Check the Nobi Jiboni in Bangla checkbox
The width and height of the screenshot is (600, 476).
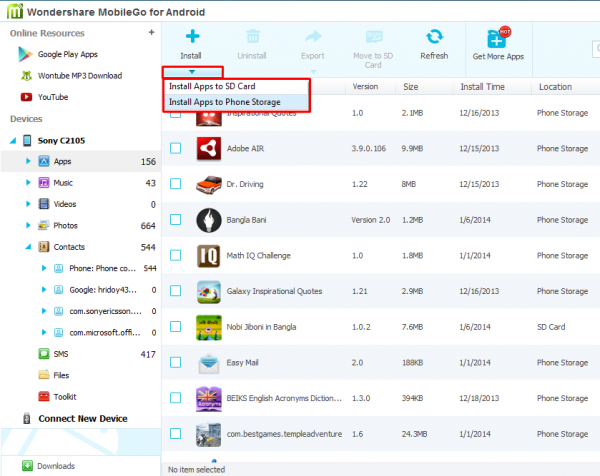point(176,326)
